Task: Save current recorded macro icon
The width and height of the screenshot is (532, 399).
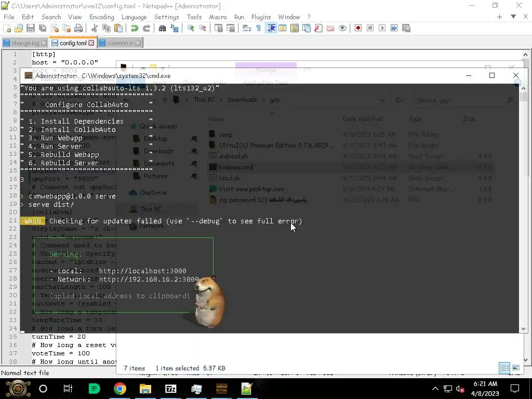Action: [406, 28]
